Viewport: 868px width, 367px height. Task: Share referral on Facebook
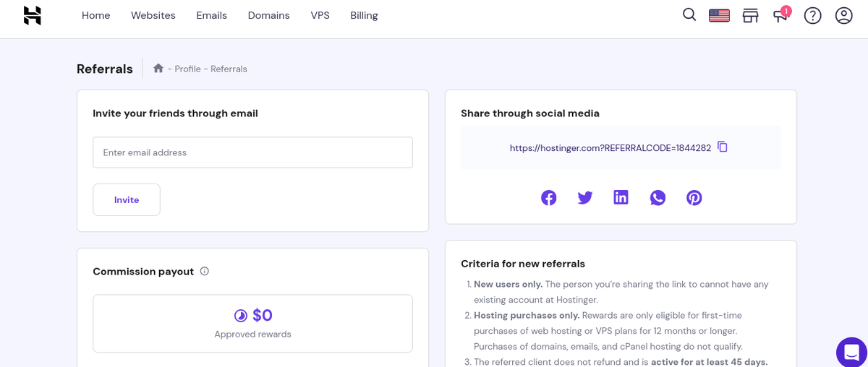click(549, 198)
